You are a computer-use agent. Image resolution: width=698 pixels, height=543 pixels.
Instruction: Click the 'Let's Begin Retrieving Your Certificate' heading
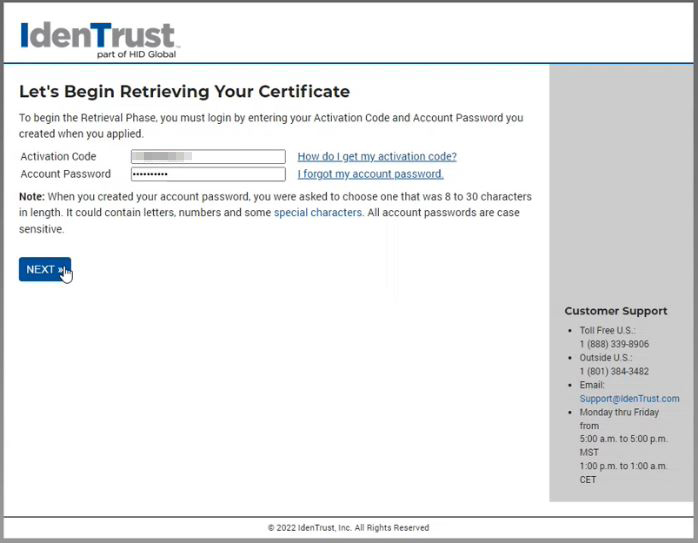pos(184,92)
